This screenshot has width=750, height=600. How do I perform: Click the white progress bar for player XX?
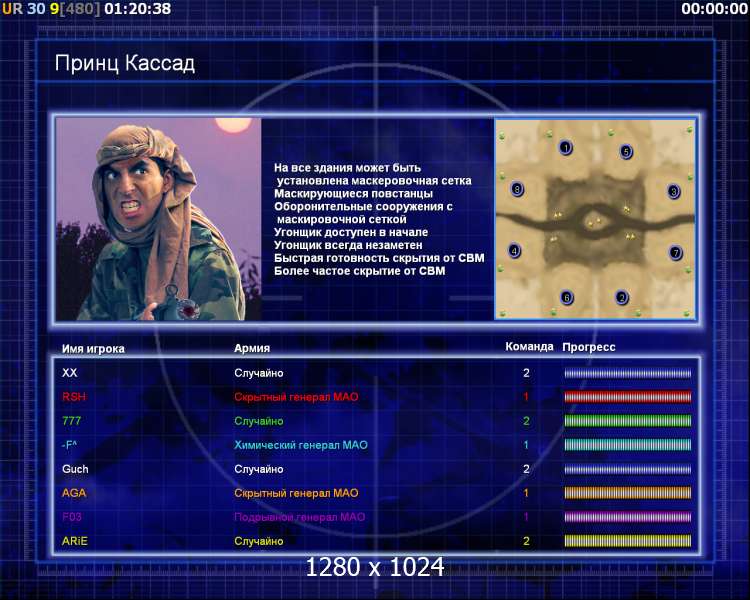(x=628, y=373)
